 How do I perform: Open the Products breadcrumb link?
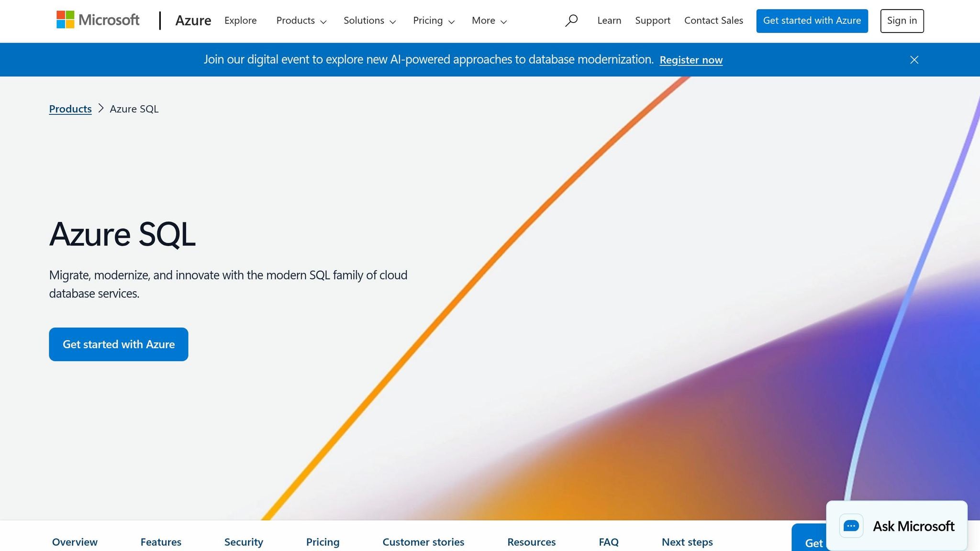(x=70, y=109)
